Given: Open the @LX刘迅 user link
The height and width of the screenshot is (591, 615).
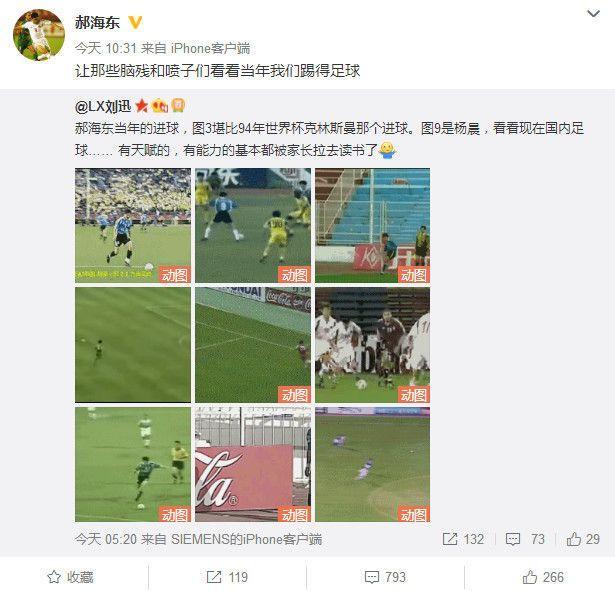Looking at the screenshot, I should pos(103,106).
